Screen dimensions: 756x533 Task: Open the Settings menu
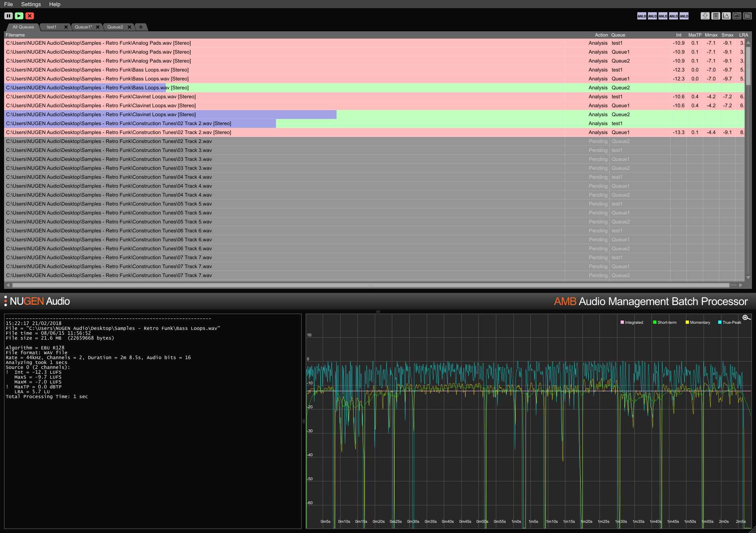(30, 4)
